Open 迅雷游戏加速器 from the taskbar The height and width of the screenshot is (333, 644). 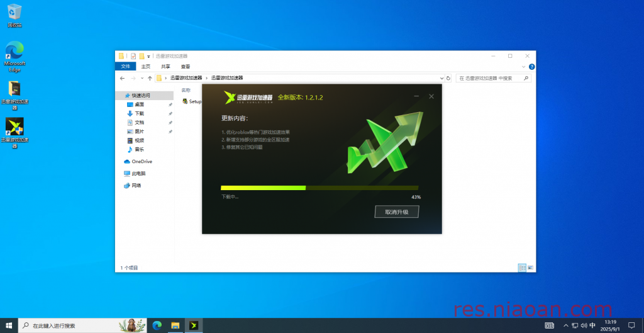pos(194,325)
